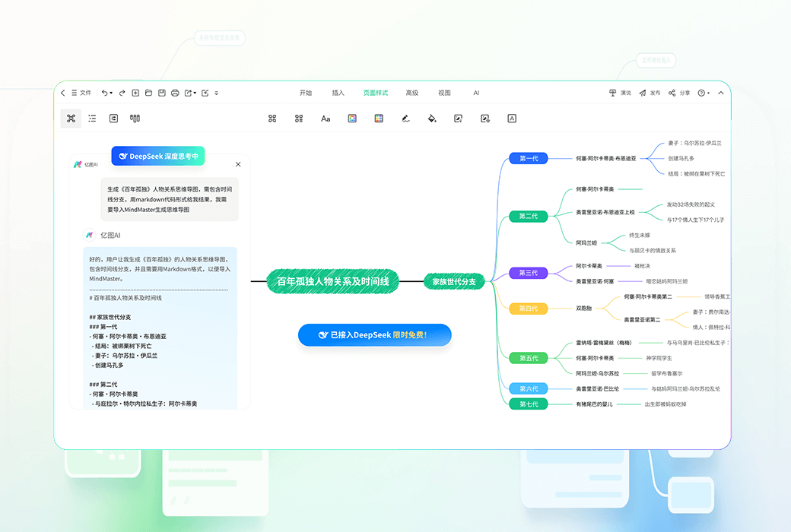Open the 视图 tab
This screenshot has height=532, width=791.
444,93
